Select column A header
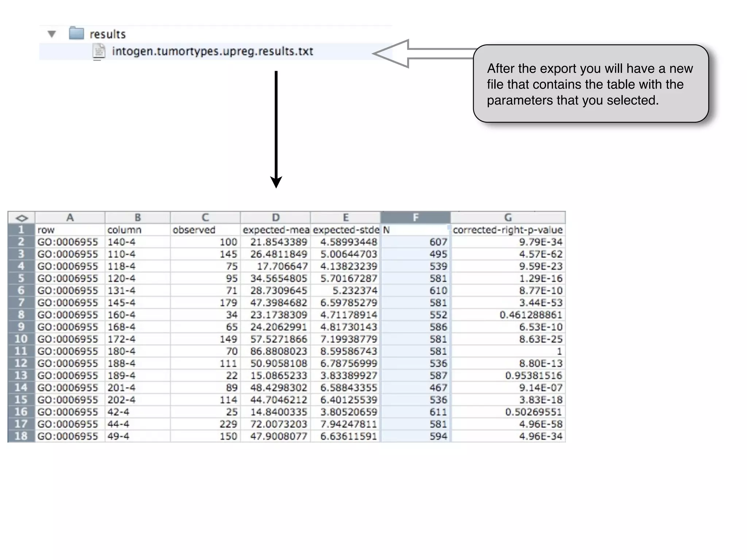 [x=70, y=218]
